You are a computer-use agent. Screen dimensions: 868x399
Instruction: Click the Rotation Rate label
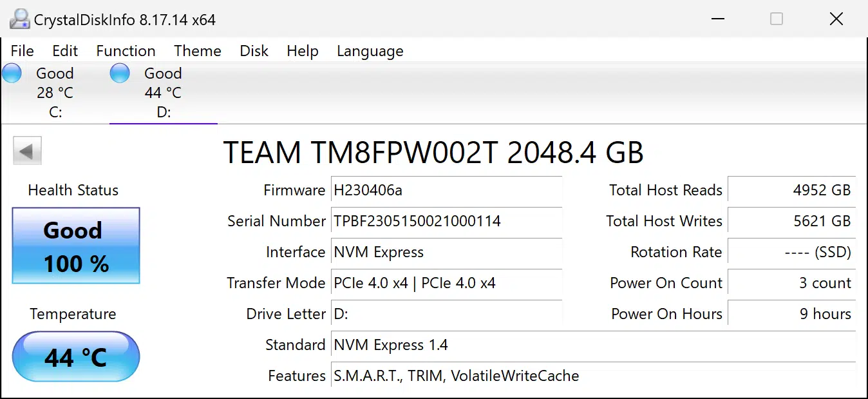[676, 252]
